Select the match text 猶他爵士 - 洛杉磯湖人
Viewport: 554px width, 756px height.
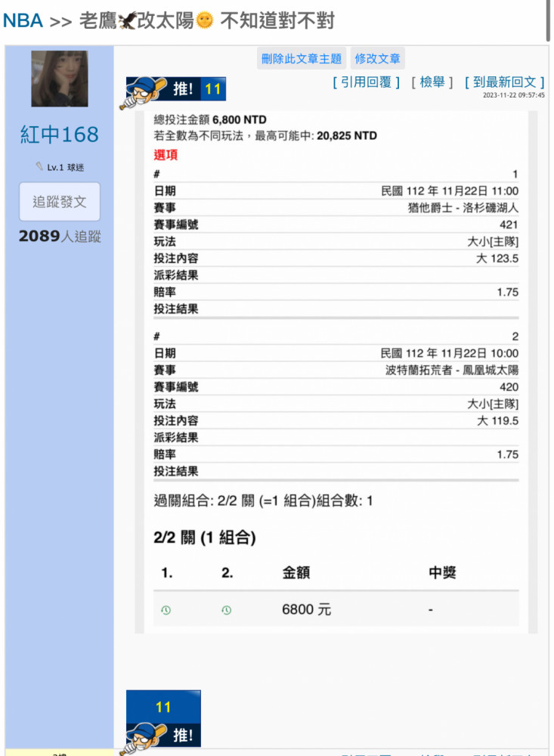tap(463, 208)
